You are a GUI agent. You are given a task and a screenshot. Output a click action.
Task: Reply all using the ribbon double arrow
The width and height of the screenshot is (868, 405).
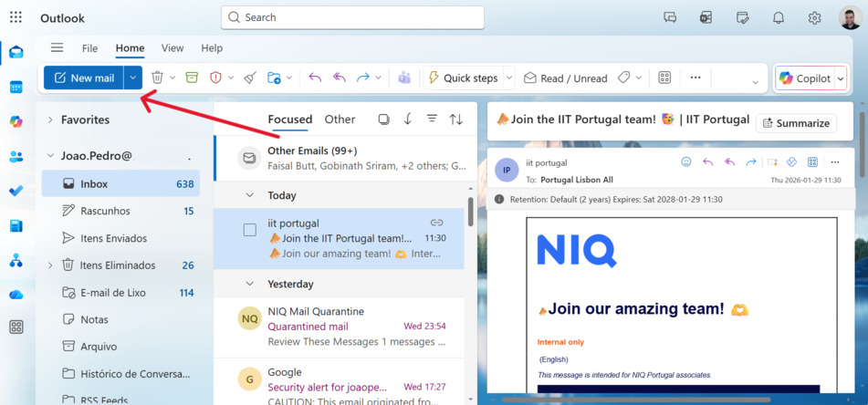pos(339,78)
